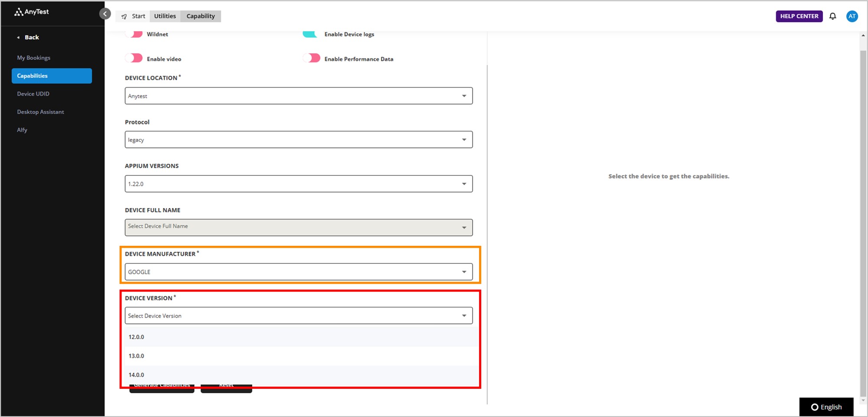
Task: Open Alfy in the sidebar
Action: (22, 130)
